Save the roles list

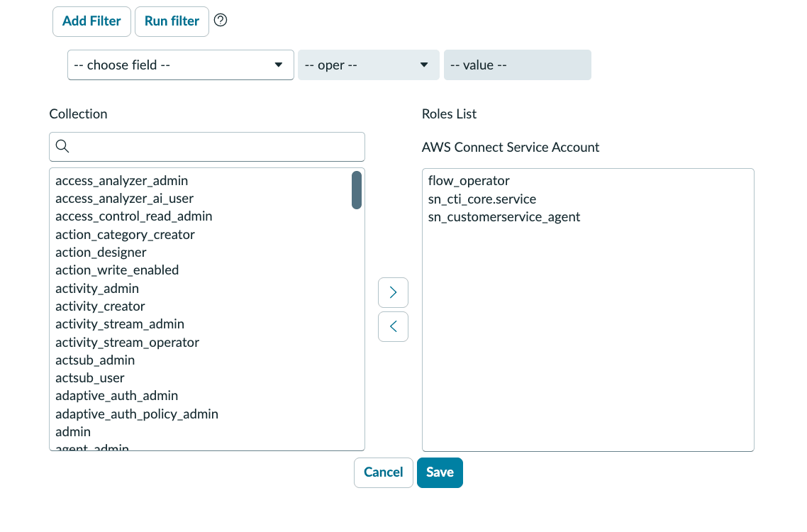(440, 472)
